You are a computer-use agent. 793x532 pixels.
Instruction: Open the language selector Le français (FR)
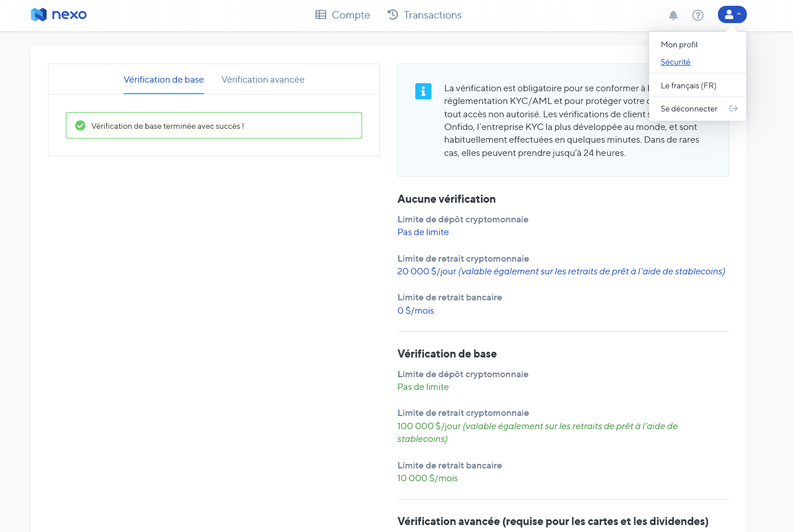690,85
